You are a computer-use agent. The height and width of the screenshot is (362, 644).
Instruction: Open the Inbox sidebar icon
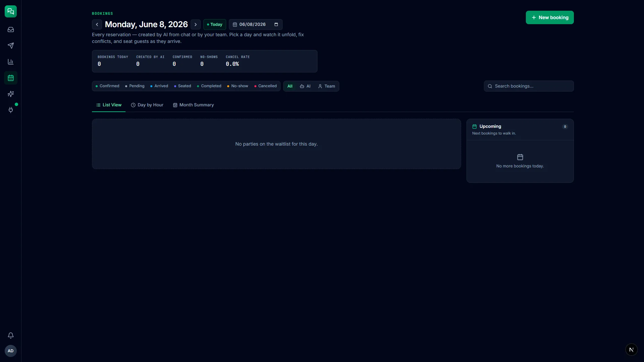11,30
